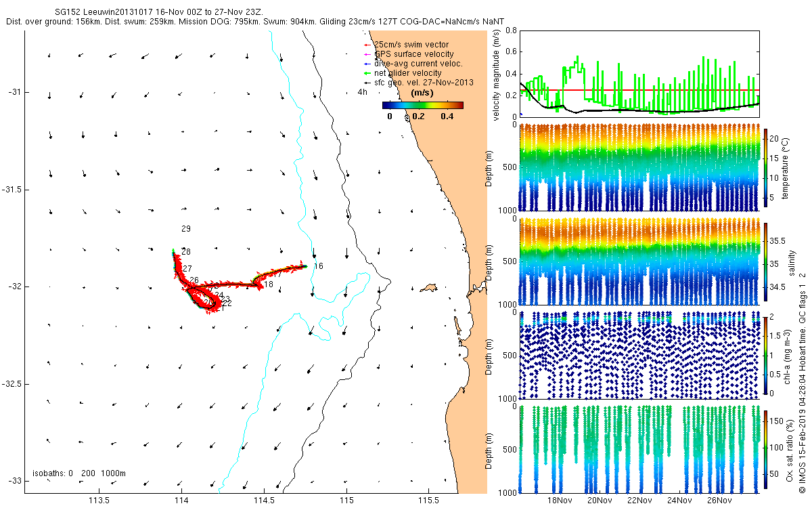Screen dimensions: 812x508
Task: Click the chl-a depth profile panel
Action: click(639, 356)
